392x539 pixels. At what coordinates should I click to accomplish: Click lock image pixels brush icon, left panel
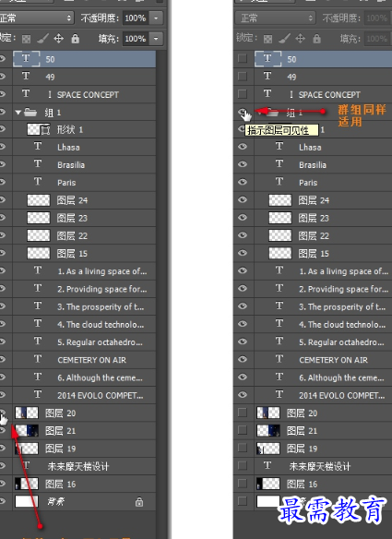point(42,39)
